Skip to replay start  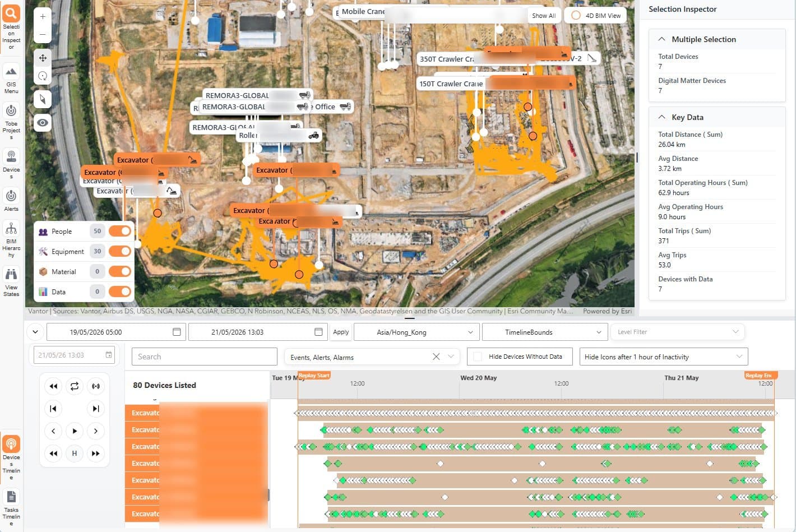pos(53,408)
